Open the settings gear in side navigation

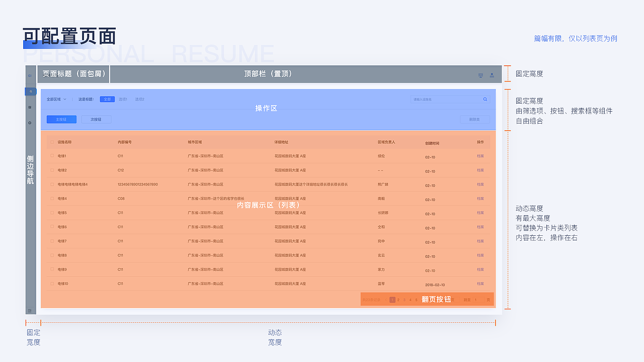pyautogui.click(x=30, y=123)
